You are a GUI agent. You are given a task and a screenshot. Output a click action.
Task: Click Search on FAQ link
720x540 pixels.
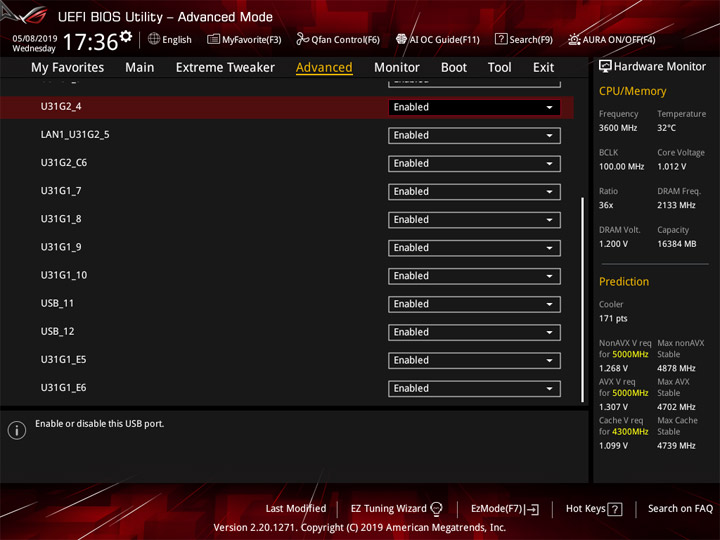pos(680,509)
